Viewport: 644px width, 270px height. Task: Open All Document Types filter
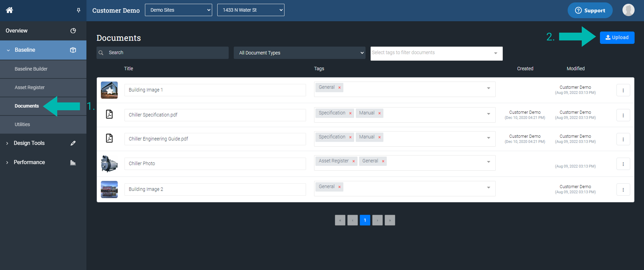pyautogui.click(x=299, y=53)
